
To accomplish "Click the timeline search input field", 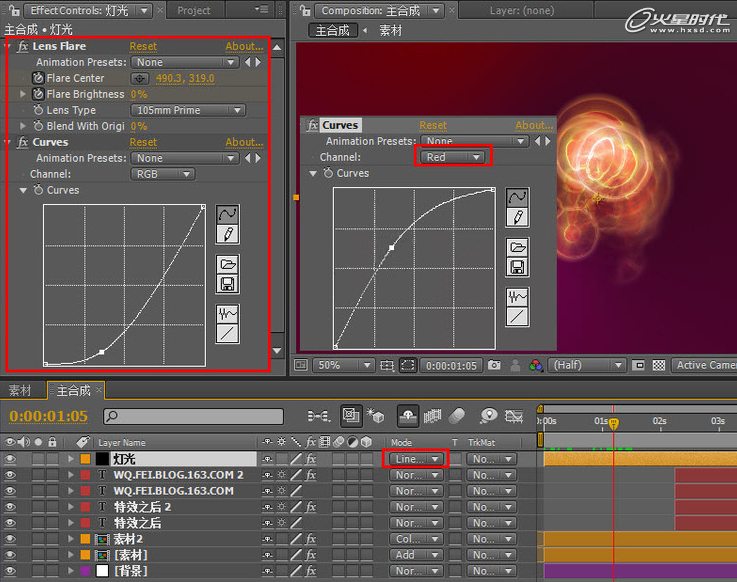I will click(193, 416).
